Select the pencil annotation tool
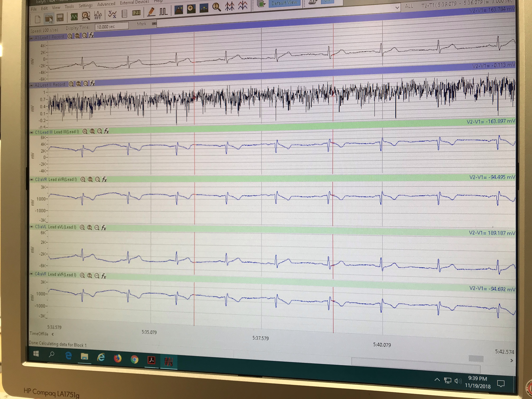This screenshot has width=532, height=399. coord(151,11)
